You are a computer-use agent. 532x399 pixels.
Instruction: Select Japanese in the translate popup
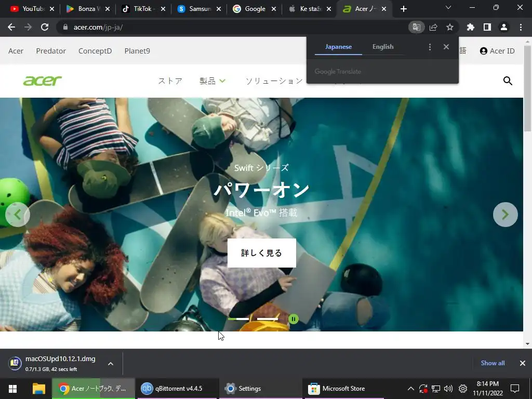pyautogui.click(x=338, y=47)
